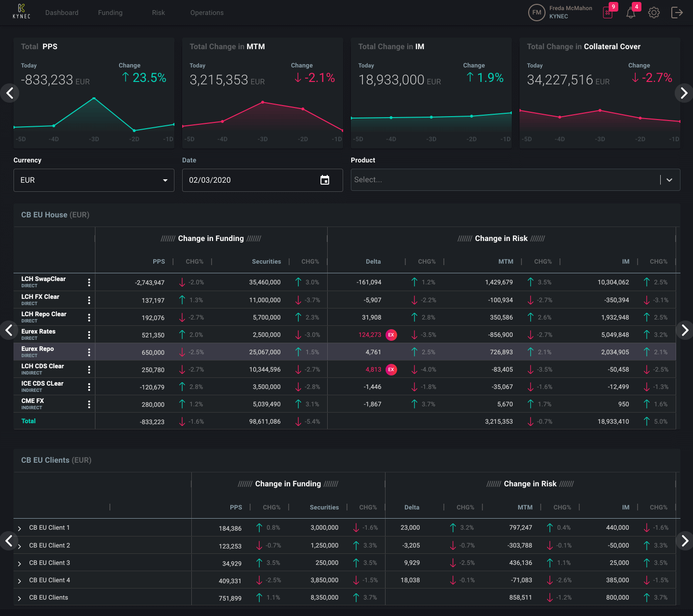Image resolution: width=693 pixels, height=616 pixels.
Task: Click the logout icon in header
Action: tap(677, 13)
